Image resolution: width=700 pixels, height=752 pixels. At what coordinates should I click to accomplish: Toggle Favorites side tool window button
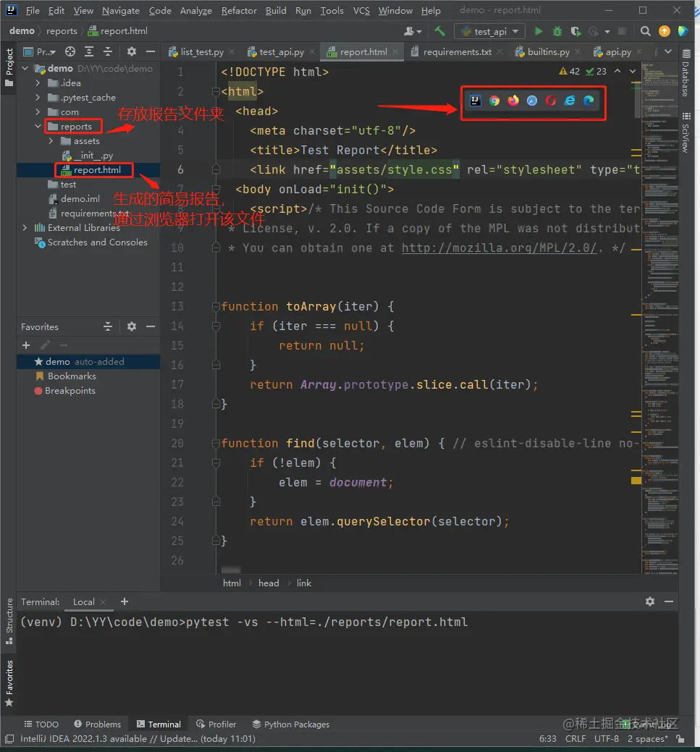coord(9,683)
